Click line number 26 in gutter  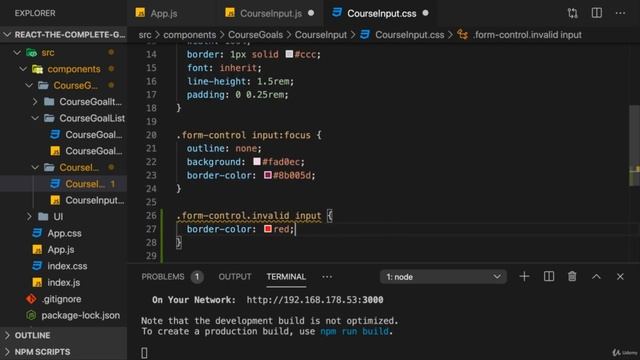click(x=151, y=216)
